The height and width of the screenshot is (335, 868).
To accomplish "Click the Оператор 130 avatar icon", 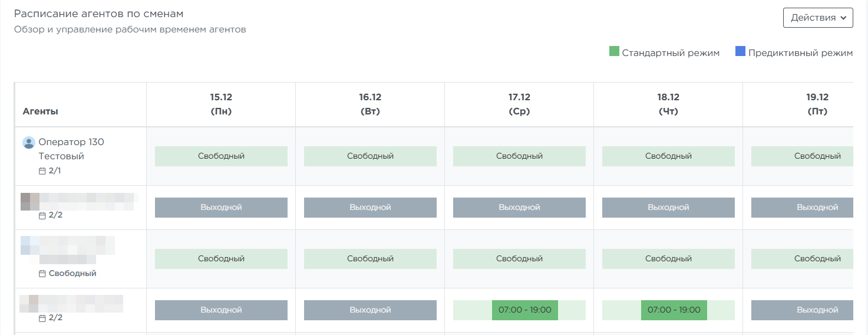I will click(29, 143).
